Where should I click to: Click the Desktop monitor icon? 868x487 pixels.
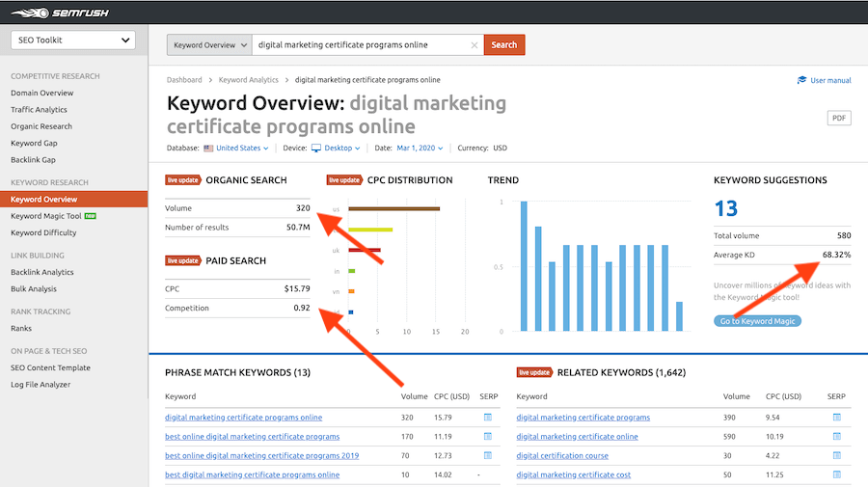coord(316,149)
